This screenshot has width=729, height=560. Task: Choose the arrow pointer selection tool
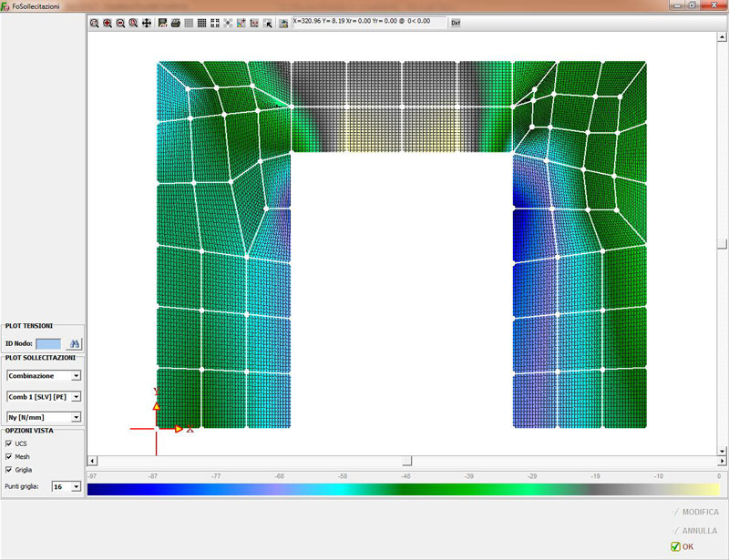[x=268, y=24]
